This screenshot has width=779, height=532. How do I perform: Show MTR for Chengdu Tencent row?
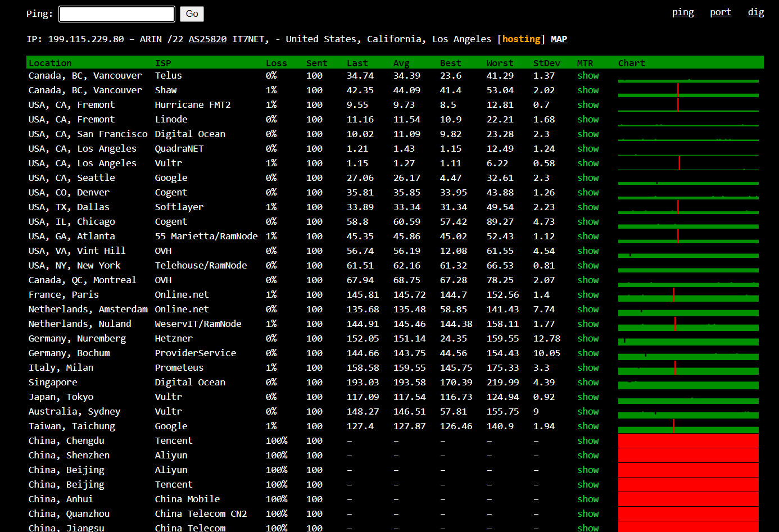(588, 441)
